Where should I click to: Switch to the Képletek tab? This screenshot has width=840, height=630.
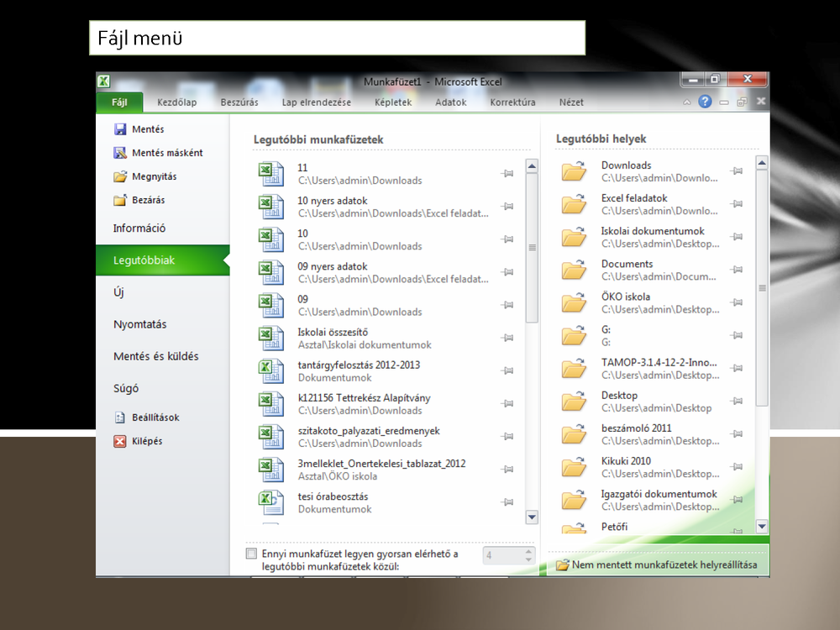pos(393,102)
